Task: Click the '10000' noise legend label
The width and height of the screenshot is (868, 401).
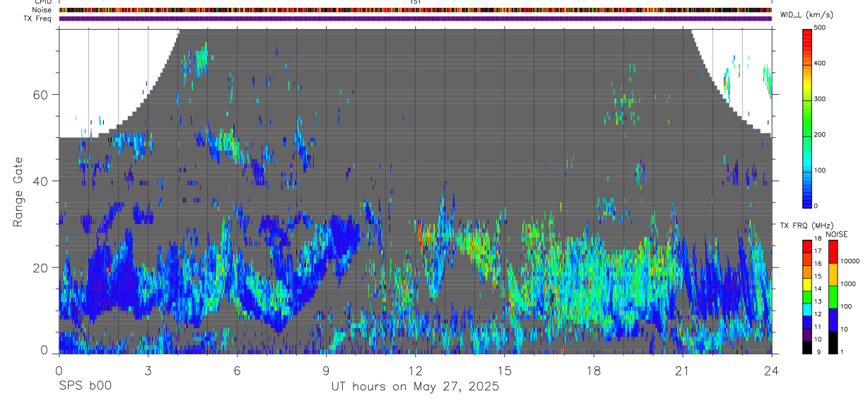Action: coord(850,262)
